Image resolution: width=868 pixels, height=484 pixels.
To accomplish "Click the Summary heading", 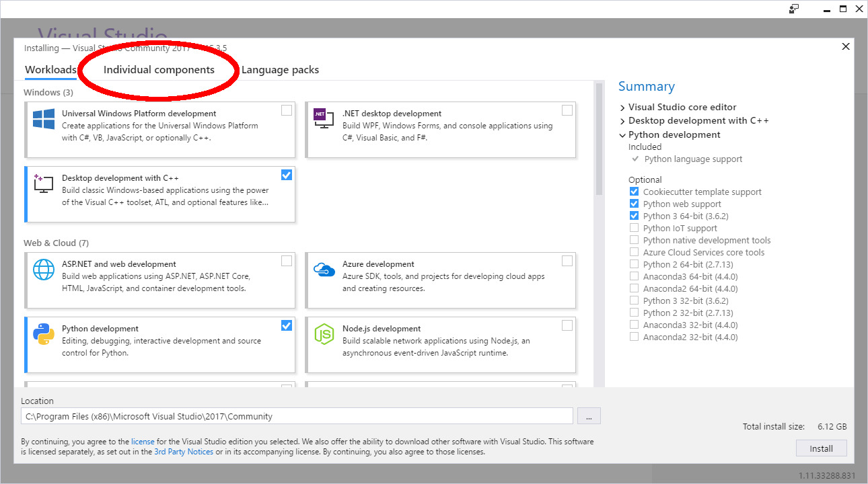I will pyautogui.click(x=646, y=87).
